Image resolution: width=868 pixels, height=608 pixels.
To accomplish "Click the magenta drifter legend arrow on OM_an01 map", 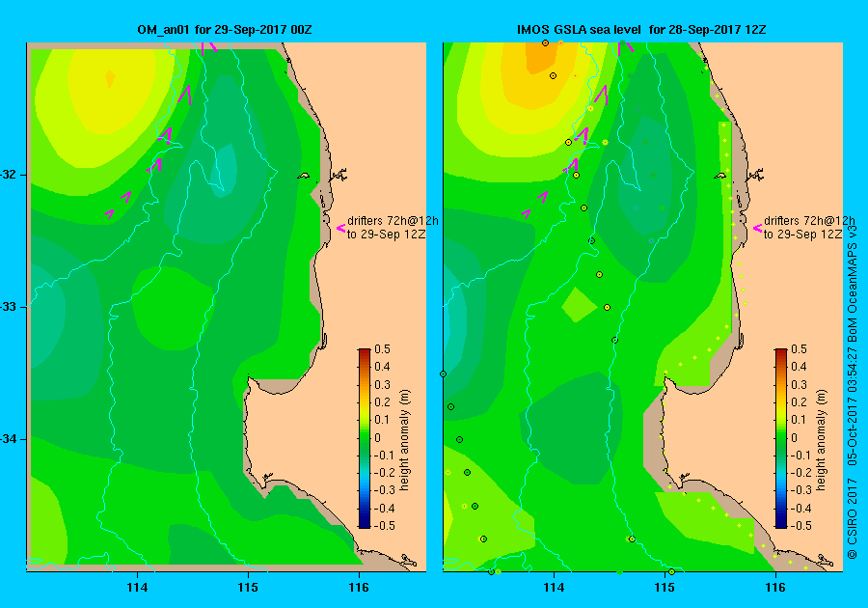I will point(340,228).
